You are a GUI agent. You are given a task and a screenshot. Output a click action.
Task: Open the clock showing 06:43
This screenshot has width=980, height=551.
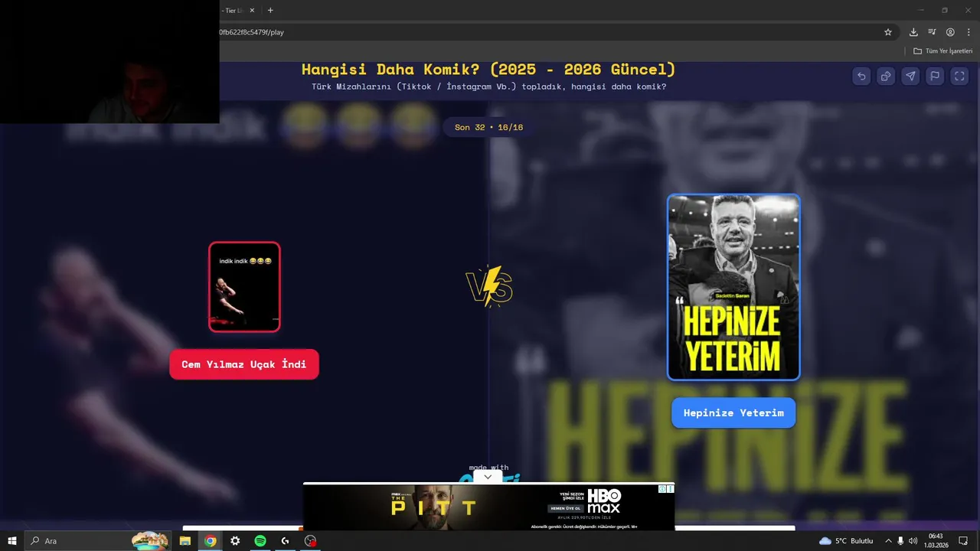click(936, 541)
